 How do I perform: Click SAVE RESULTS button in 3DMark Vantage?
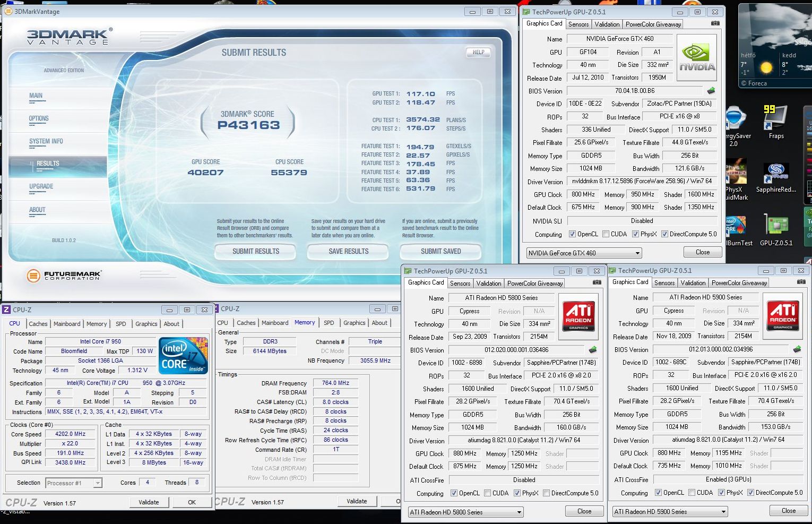pyautogui.click(x=348, y=251)
